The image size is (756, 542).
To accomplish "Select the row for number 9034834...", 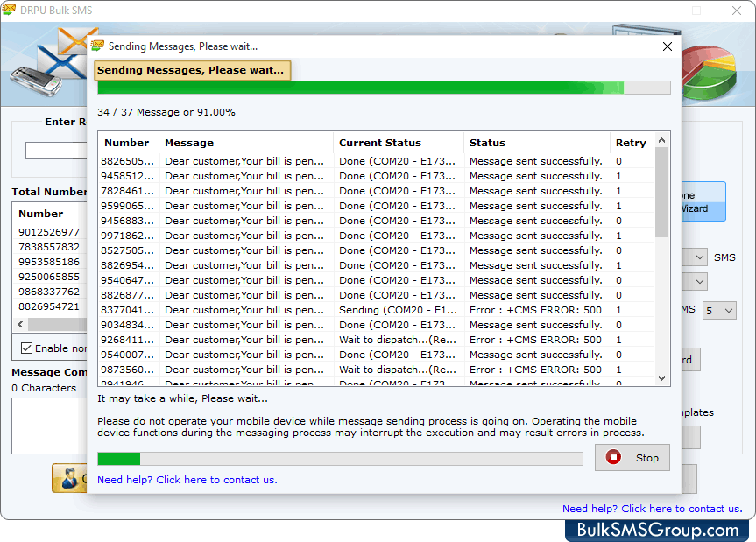I will point(376,325).
